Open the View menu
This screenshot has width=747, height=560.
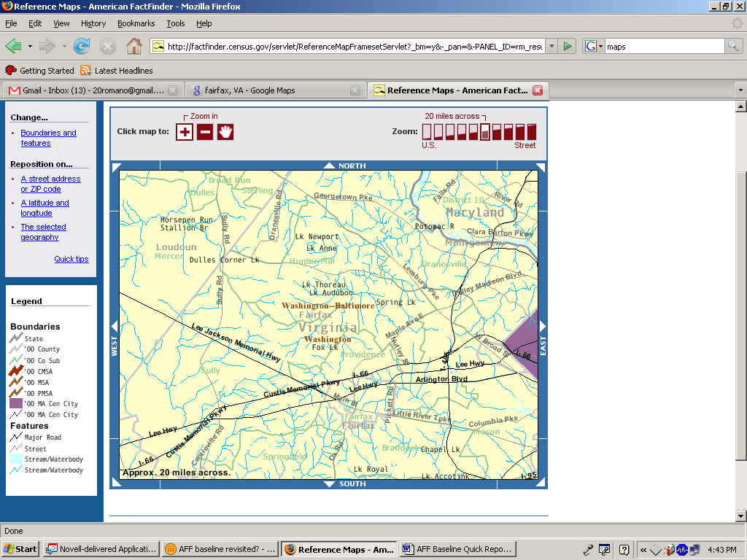(x=61, y=23)
